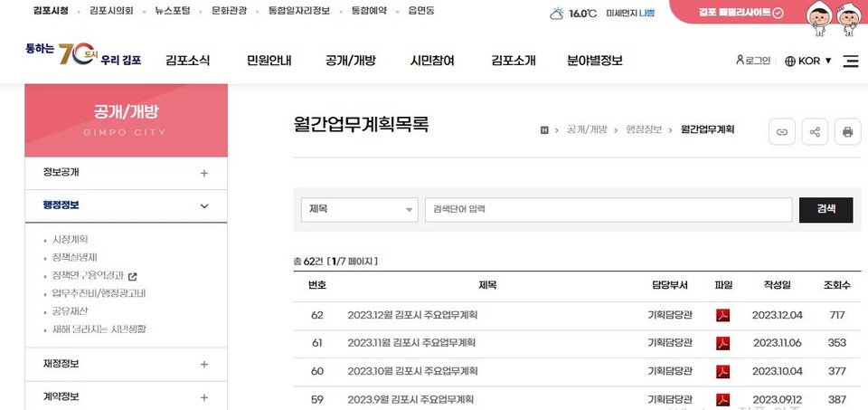Click the login person icon
Screen dimensions: 868x410
tap(740, 60)
